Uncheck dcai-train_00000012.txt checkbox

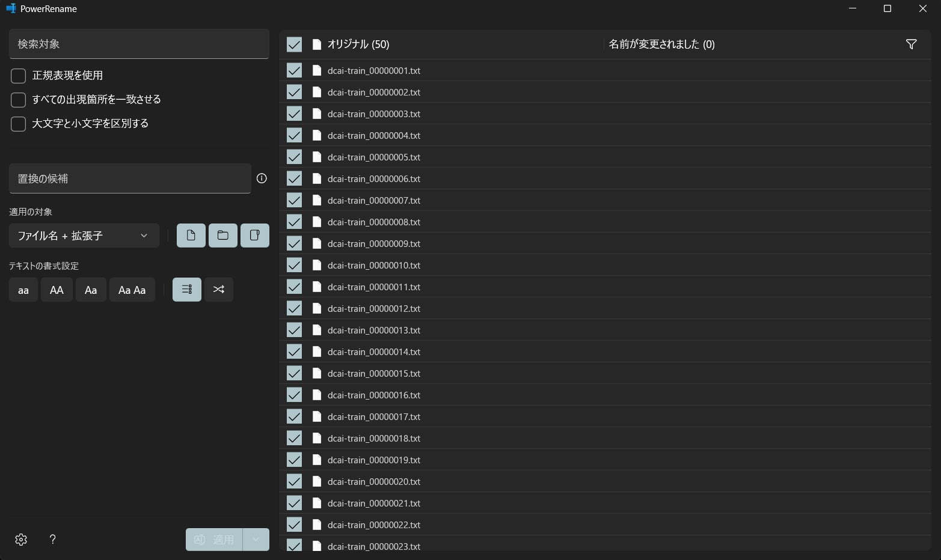tap(294, 308)
